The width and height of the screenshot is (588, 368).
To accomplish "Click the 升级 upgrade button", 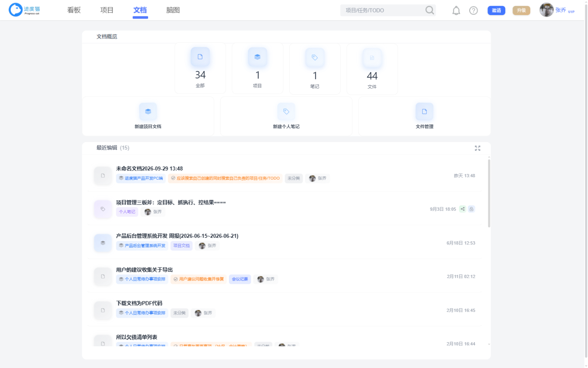I will click(x=521, y=10).
